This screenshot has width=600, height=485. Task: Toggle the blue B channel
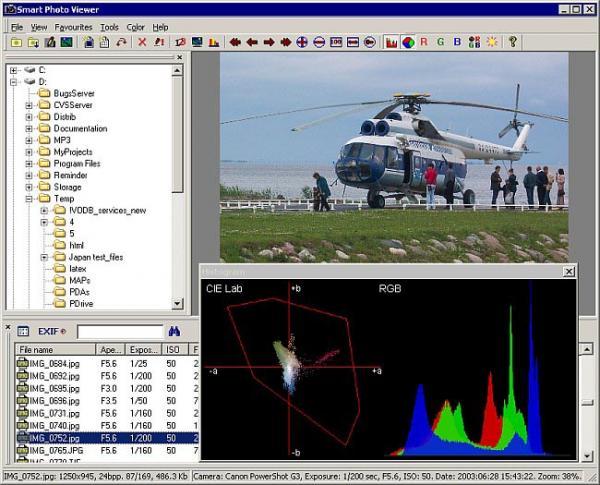457,42
